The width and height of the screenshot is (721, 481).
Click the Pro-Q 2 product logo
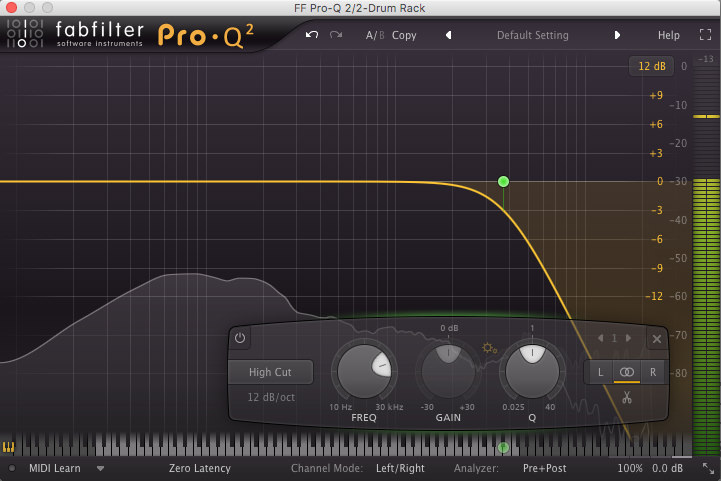coord(206,36)
